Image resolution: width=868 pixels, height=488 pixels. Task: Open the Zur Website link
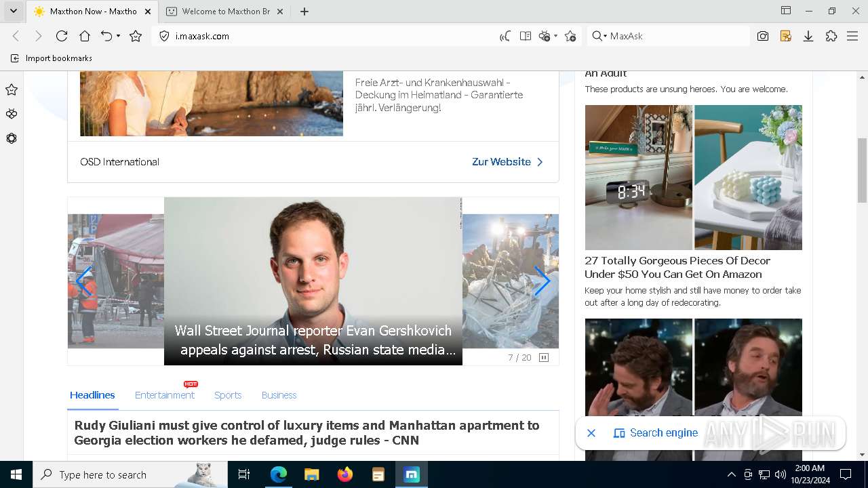click(507, 162)
